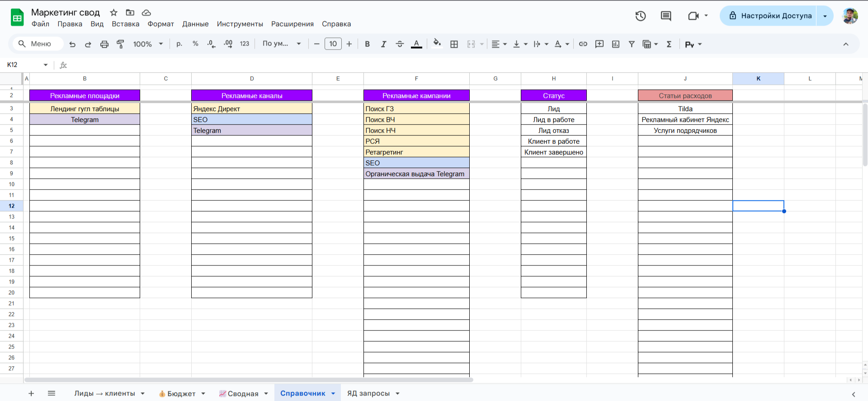Image resolution: width=868 pixels, height=401 pixels.
Task: Check the cloud save status
Action: [146, 13]
